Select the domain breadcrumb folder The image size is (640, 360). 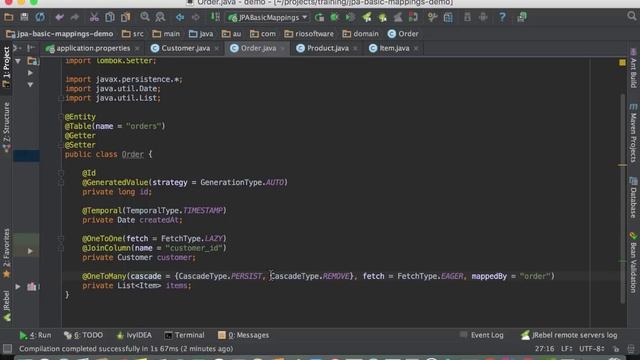click(x=361, y=34)
